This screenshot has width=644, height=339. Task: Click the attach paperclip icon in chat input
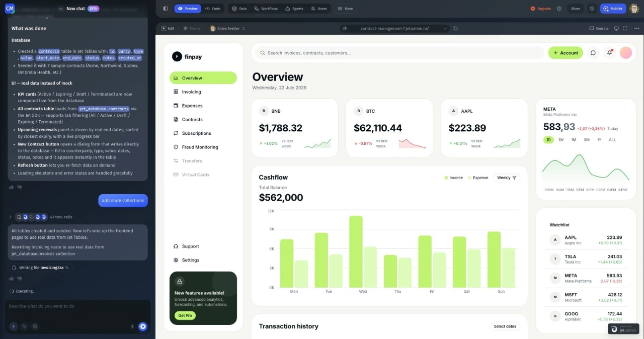(x=24, y=326)
